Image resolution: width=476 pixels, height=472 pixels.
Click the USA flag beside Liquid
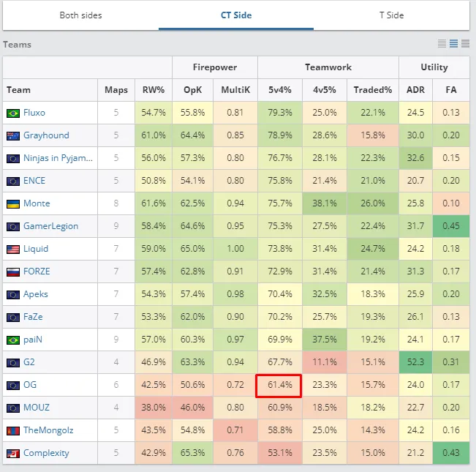(13, 250)
